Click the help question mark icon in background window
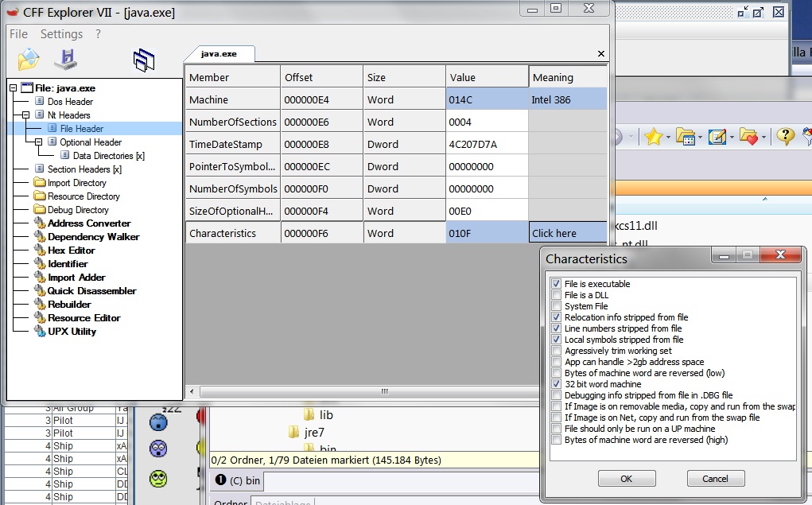Image resolution: width=812 pixels, height=505 pixels. (785, 136)
